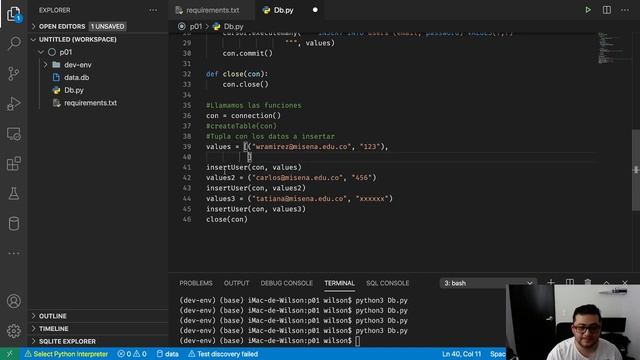
Task: Click the p01 breadcrumb segment
Action: click(196, 27)
